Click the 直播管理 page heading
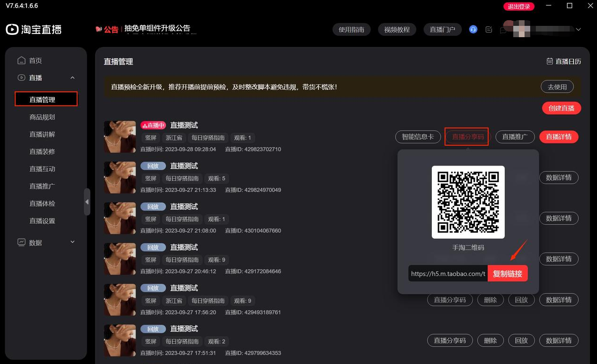 pyautogui.click(x=119, y=62)
